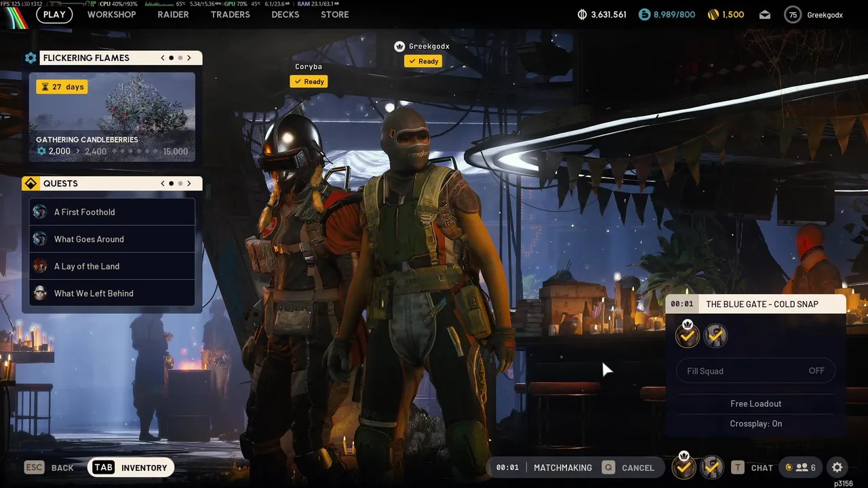Click the A Lay of the Land quest giver portrait
Viewport: 868px width, 488px height.
[x=40, y=266]
